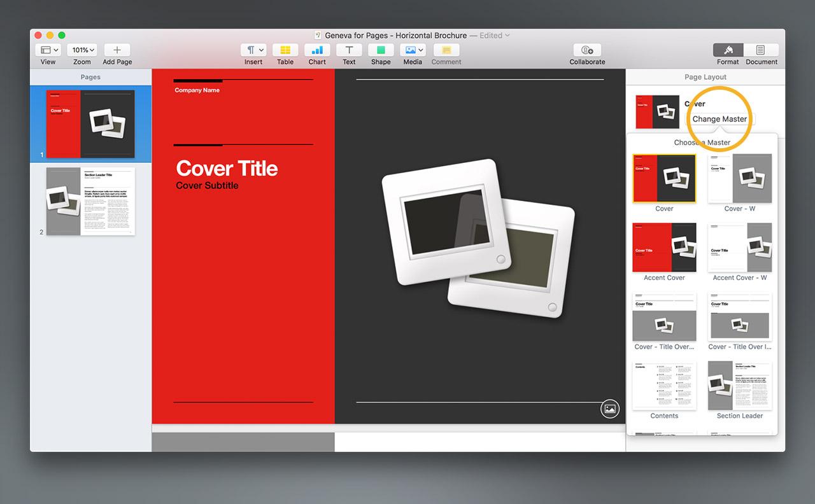Viewport: 815px width, 504px height.
Task: Select page 2 thumbnail in Pages sidebar
Action: pos(90,201)
